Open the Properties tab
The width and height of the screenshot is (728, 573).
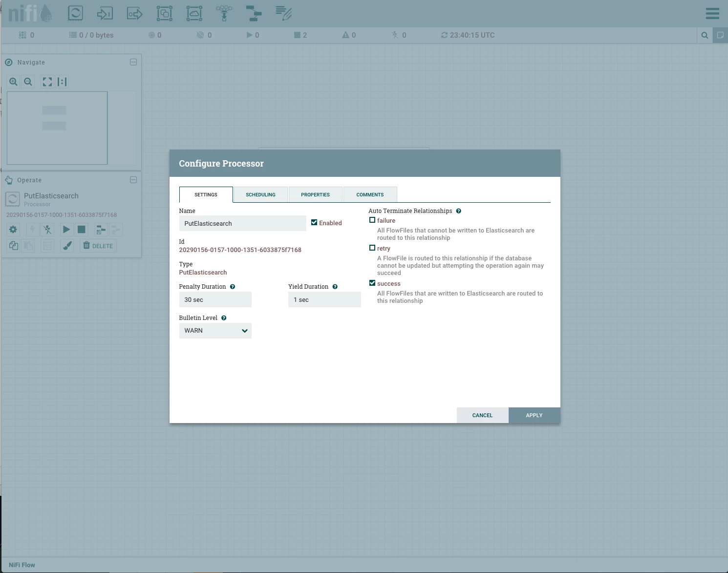point(316,194)
